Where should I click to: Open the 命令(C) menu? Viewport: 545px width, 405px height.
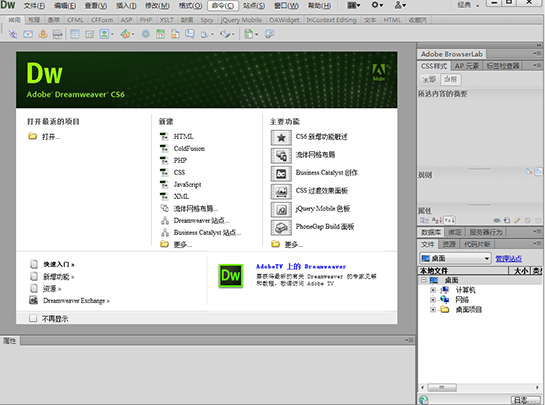click(223, 6)
